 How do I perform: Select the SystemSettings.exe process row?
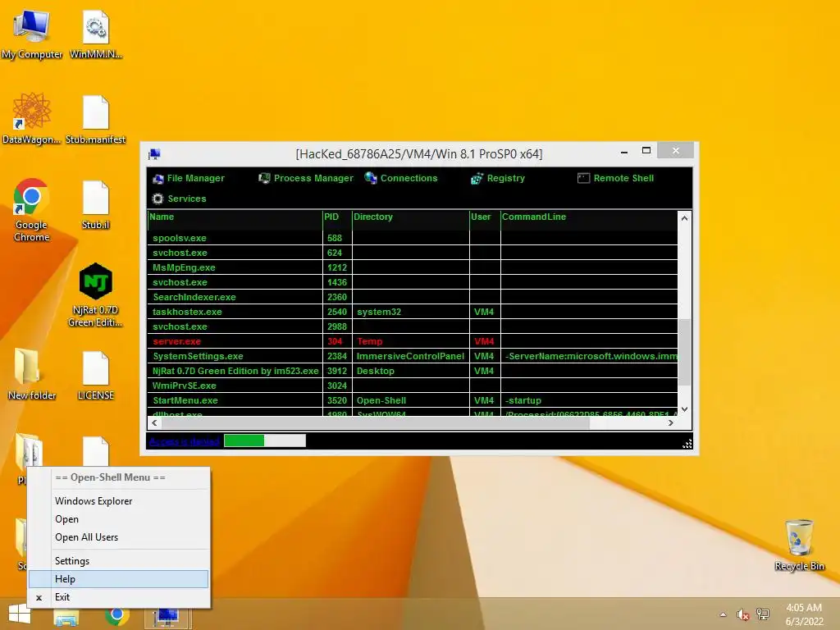click(x=413, y=356)
